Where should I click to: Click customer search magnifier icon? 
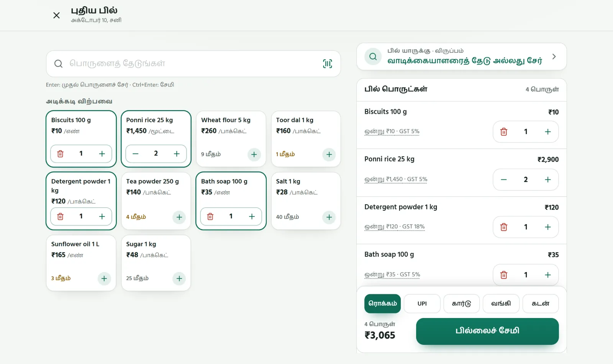pyautogui.click(x=373, y=57)
